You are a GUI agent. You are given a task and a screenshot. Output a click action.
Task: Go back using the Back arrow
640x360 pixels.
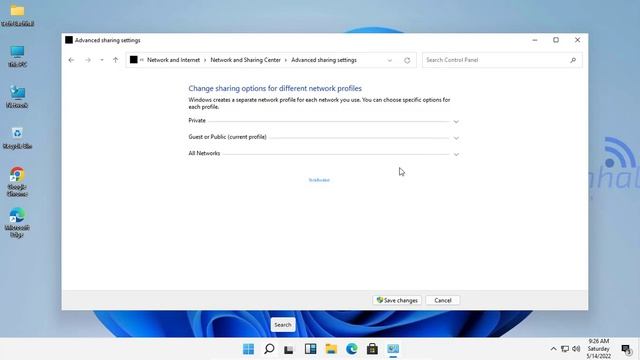coord(71,60)
